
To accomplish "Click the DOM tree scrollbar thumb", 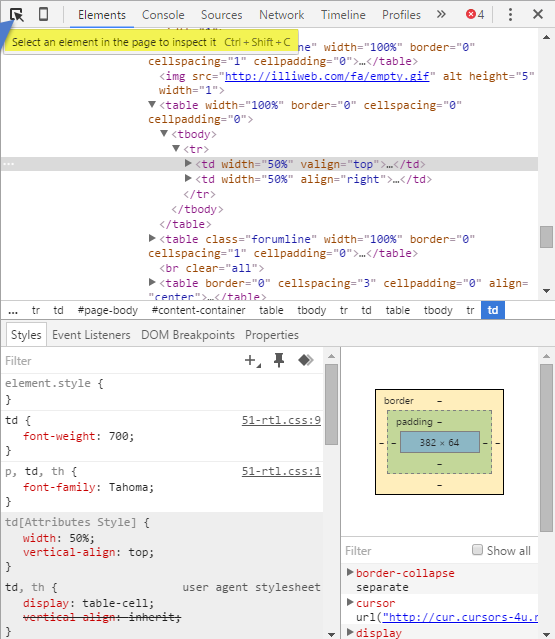I will point(546,237).
